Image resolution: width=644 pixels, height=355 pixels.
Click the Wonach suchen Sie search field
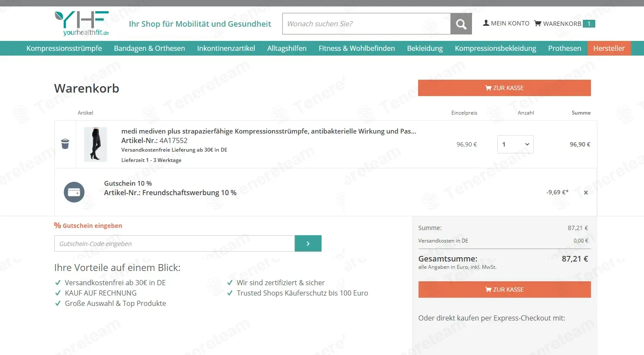pyautogui.click(x=366, y=24)
